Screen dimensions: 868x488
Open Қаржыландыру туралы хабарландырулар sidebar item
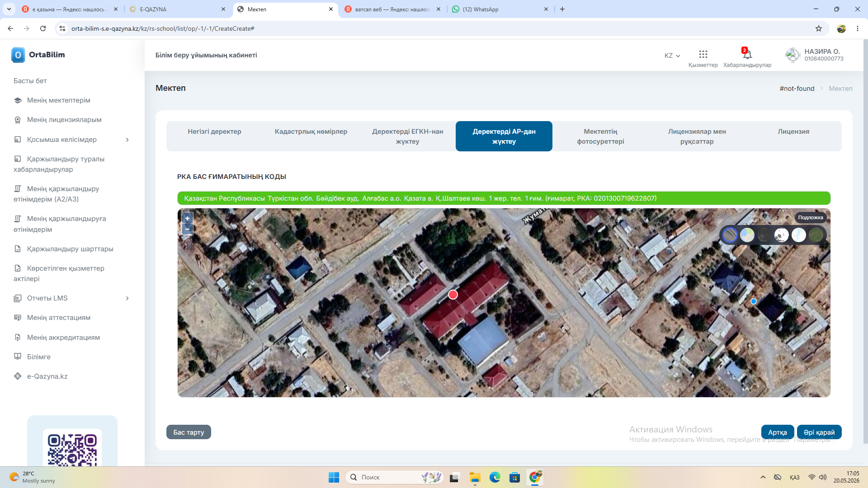[59, 164]
